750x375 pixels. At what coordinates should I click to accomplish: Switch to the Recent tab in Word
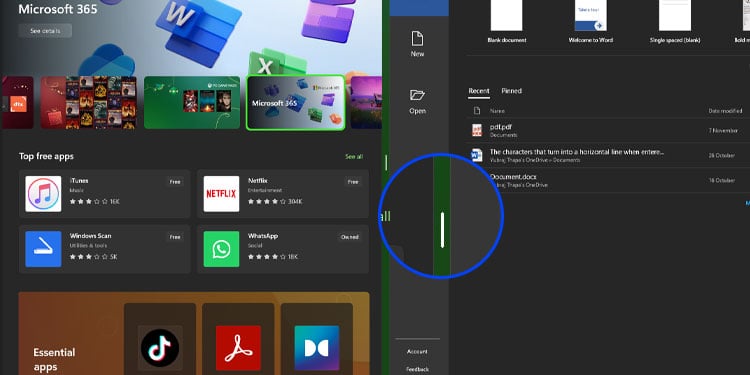pos(479,91)
